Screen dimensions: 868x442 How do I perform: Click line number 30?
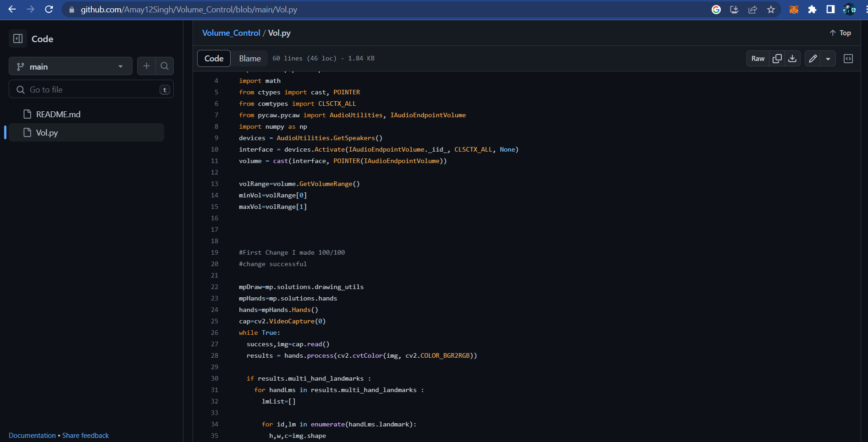click(215, 378)
